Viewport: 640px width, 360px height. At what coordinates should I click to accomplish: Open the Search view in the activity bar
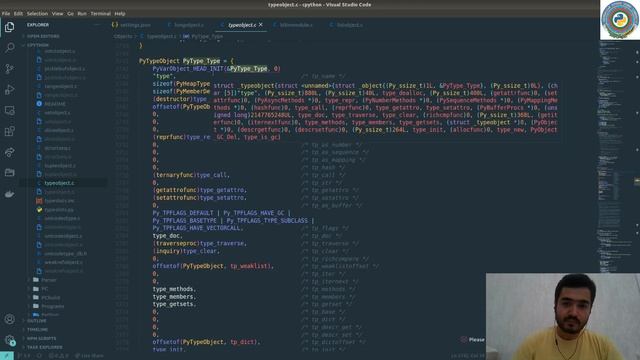click(x=9, y=48)
